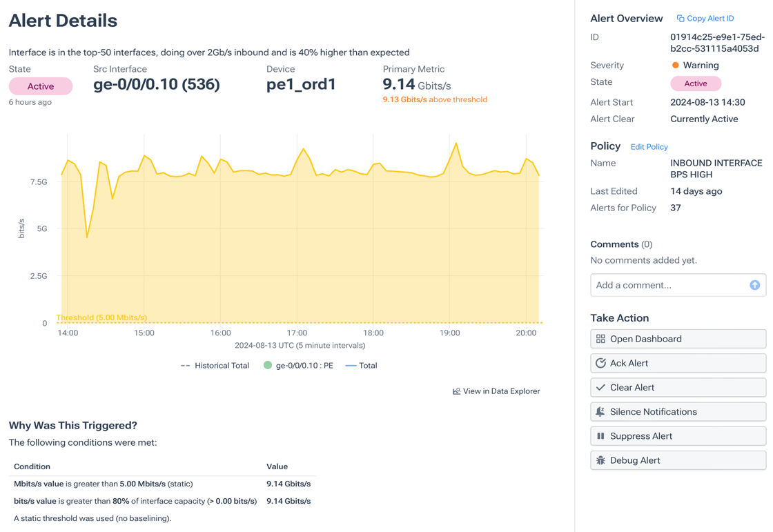Click the copy icon next to Copy Alert ID

coord(680,18)
